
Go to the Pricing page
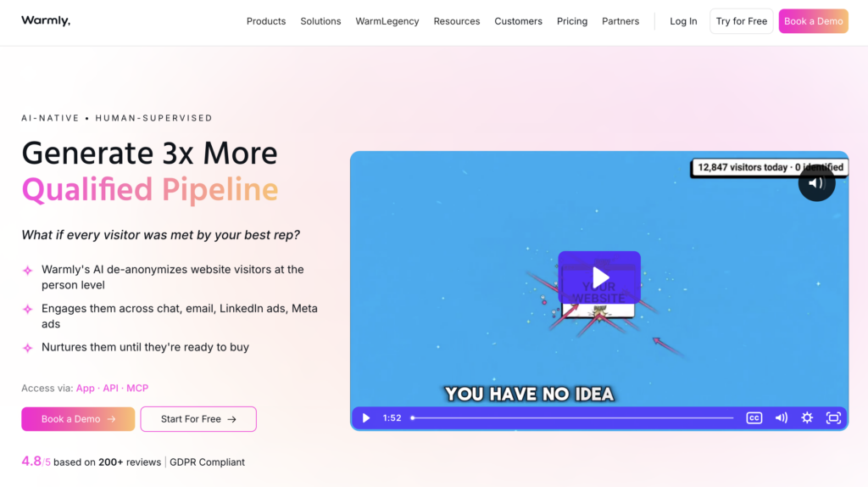(572, 21)
